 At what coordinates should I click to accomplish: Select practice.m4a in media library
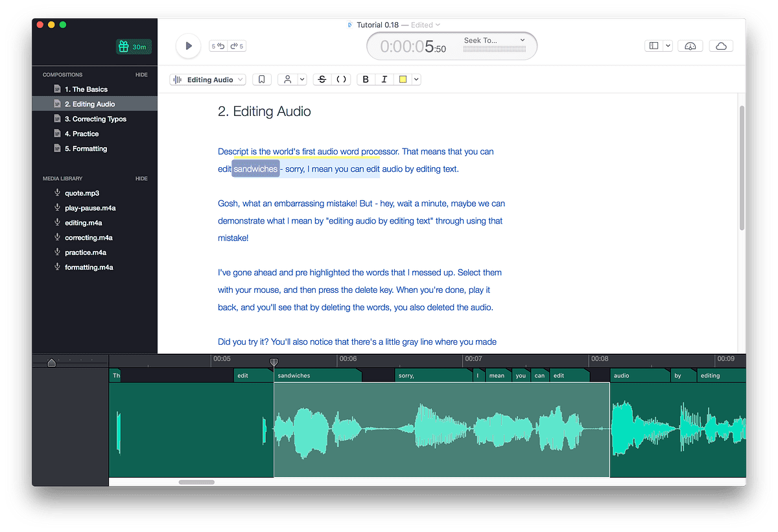[x=86, y=253]
